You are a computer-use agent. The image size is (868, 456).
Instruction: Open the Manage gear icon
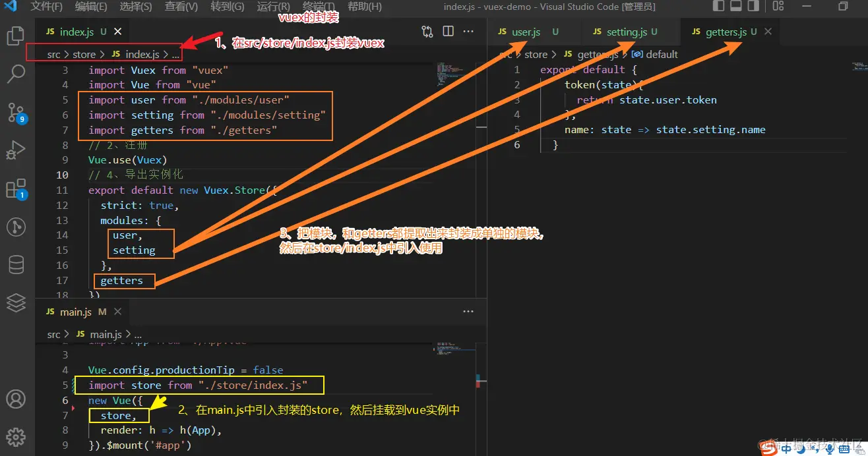coord(15,436)
